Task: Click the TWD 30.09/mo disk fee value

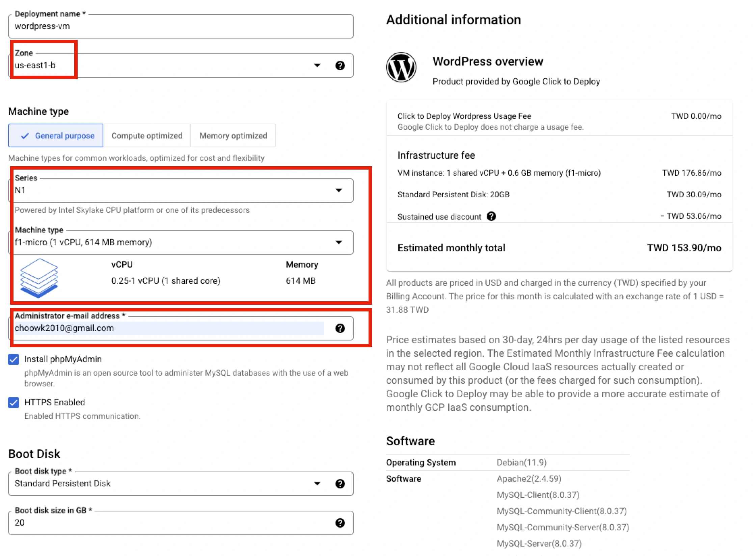Action: pos(694,195)
